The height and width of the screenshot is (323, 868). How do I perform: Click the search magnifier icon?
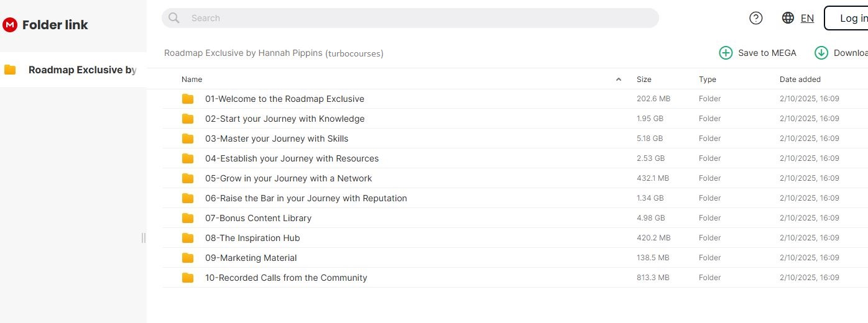[174, 18]
